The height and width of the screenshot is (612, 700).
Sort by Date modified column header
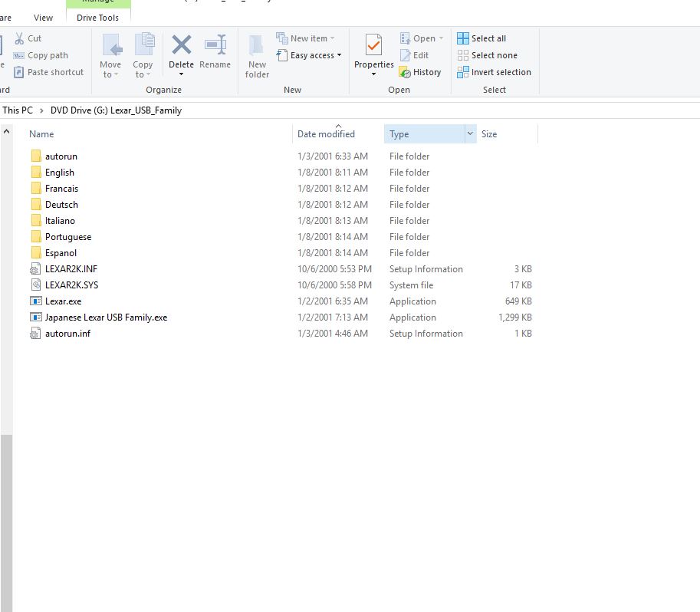[326, 134]
